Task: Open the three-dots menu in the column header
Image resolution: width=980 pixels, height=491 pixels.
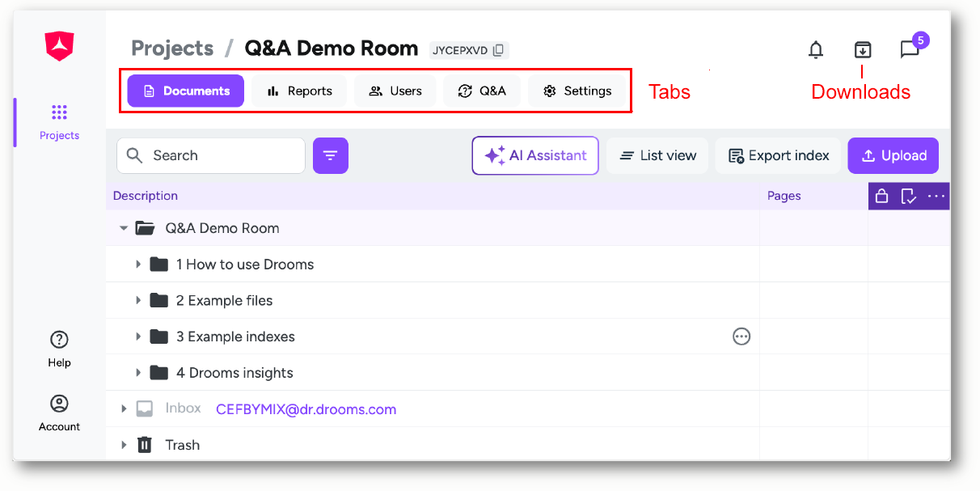Action: [x=936, y=196]
